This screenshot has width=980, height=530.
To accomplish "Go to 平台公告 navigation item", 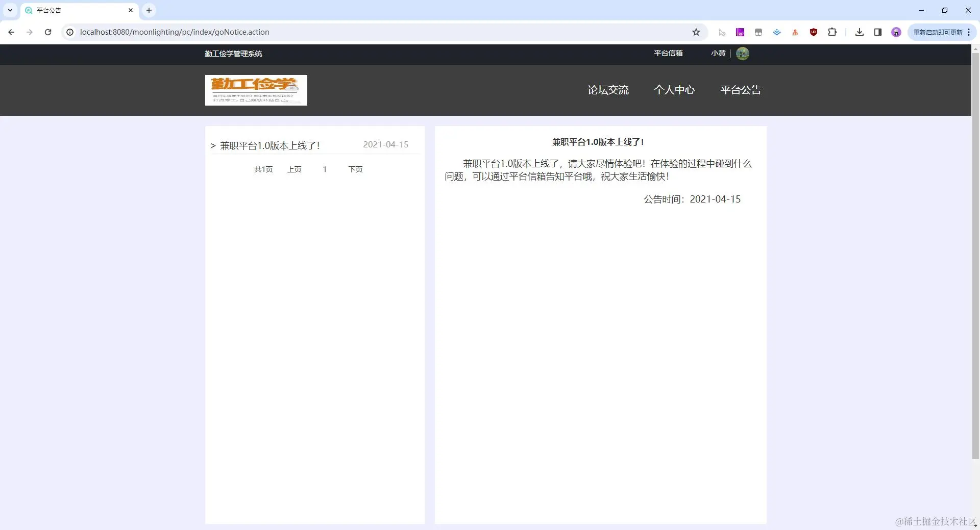I will click(741, 90).
